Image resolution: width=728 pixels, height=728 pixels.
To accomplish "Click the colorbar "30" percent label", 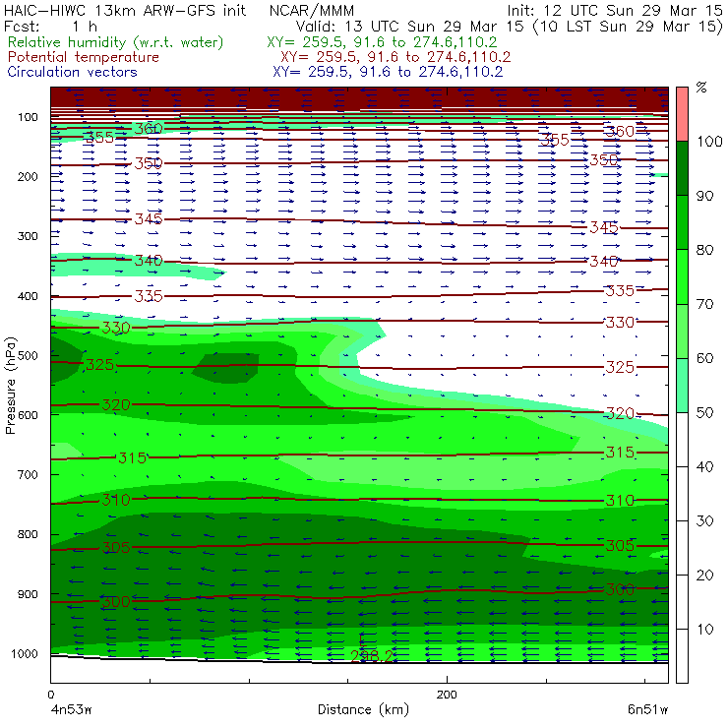I will click(x=704, y=521).
